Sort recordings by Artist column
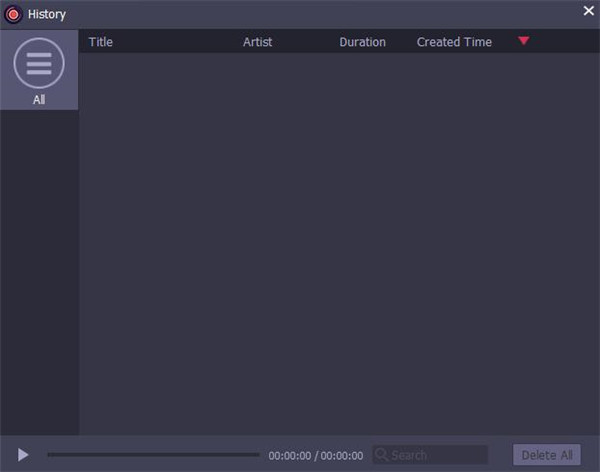 coord(258,42)
